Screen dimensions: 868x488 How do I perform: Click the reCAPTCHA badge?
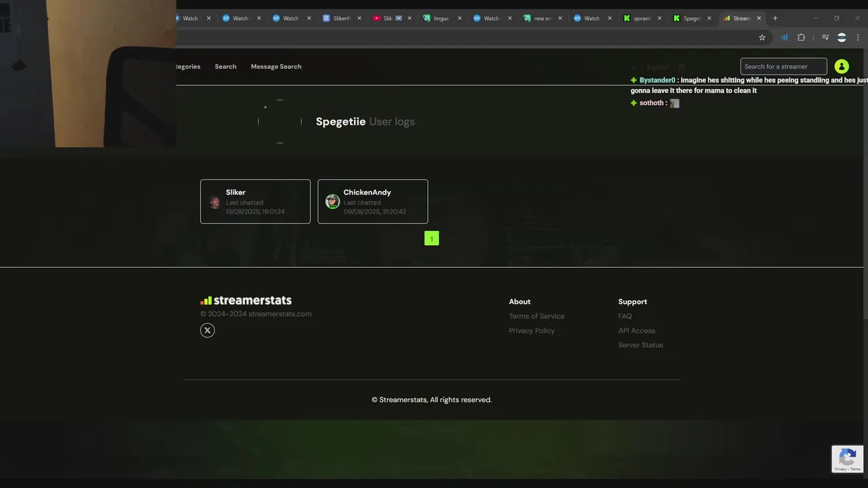[848, 459]
